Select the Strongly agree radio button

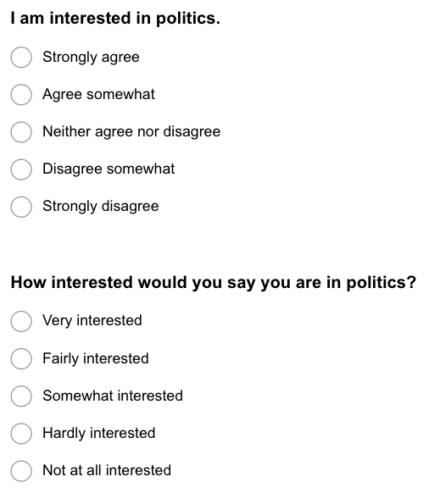pyautogui.click(x=21, y=58)
